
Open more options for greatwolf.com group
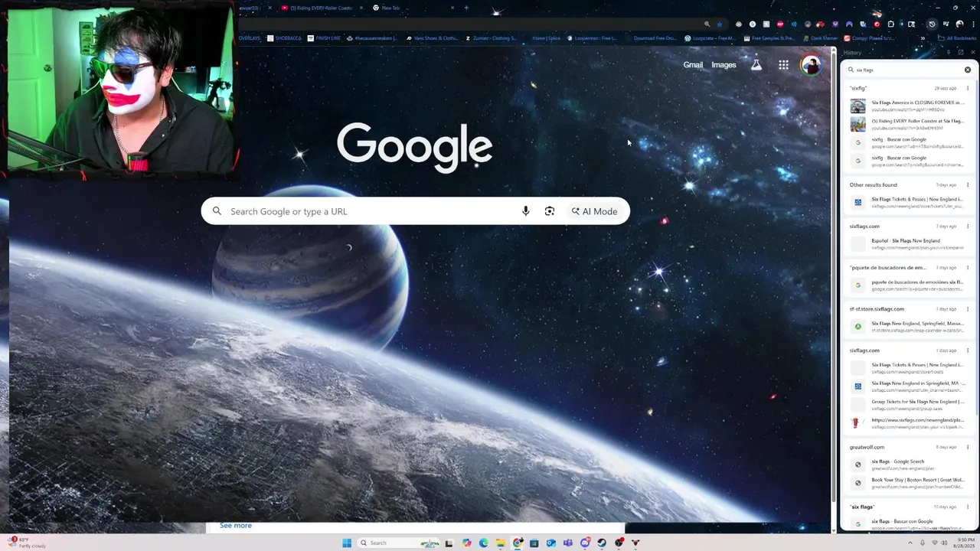[x=968, y=447]
